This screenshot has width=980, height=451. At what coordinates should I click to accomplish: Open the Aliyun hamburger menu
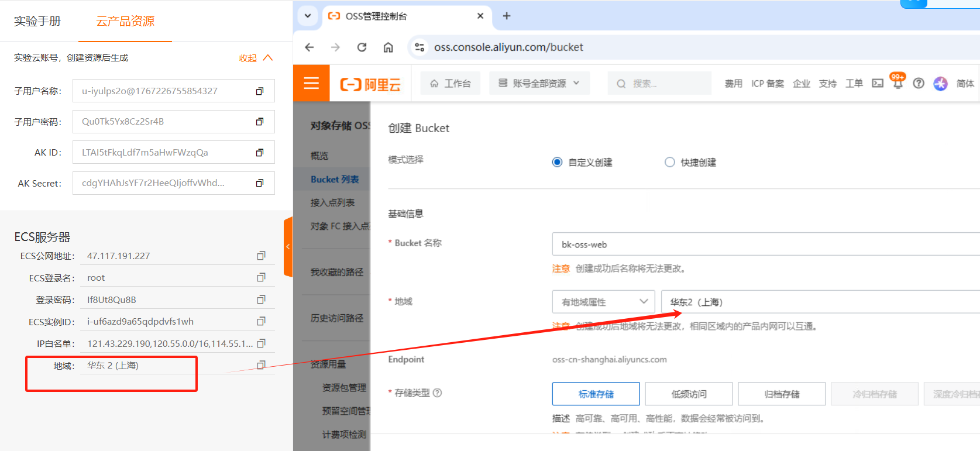coord(311,83)
